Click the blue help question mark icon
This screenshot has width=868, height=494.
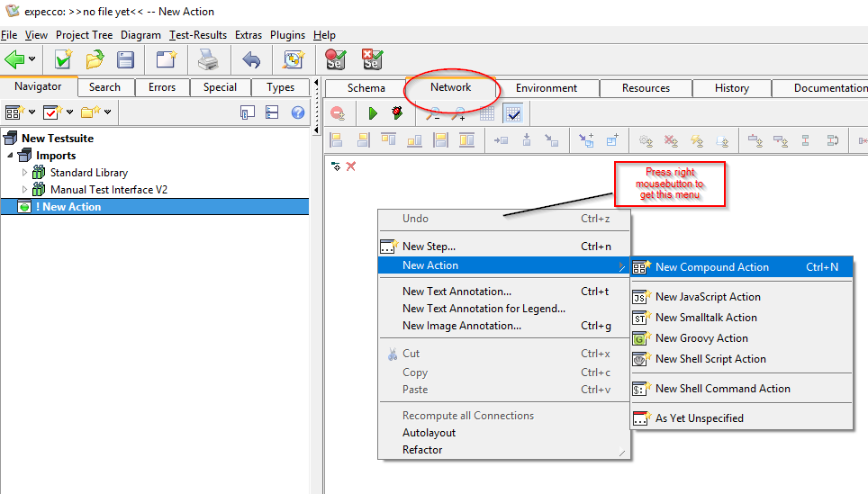298,112
